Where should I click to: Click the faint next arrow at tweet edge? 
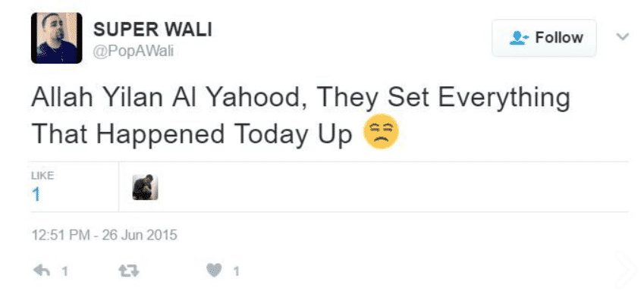point(626,271)
